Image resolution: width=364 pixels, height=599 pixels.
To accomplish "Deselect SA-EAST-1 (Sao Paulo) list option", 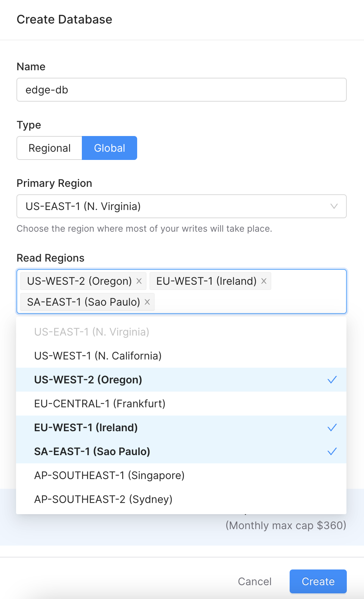I will tap(92, 451).
